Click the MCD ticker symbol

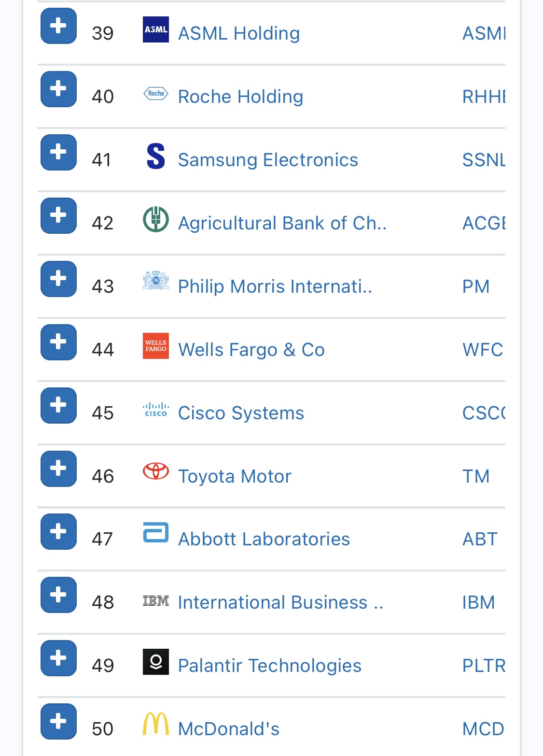[x=483, y=729]
